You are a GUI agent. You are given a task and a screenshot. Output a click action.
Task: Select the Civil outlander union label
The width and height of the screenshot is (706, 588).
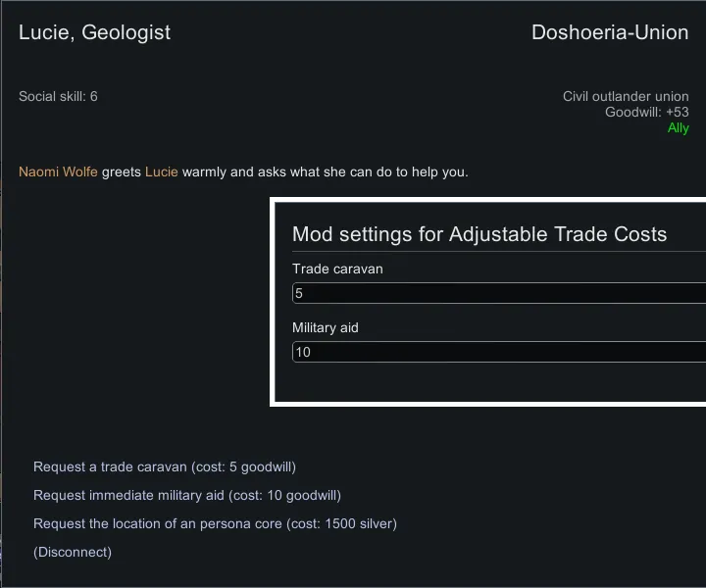coord(625,96)
